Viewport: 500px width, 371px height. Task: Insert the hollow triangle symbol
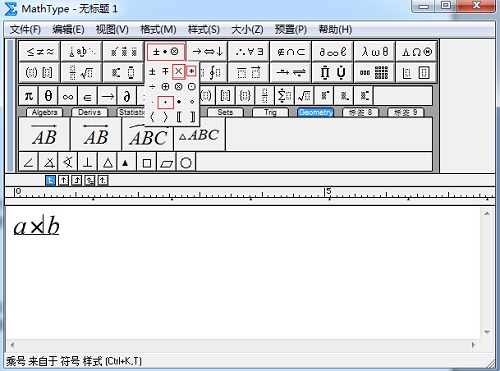[107, 163]
